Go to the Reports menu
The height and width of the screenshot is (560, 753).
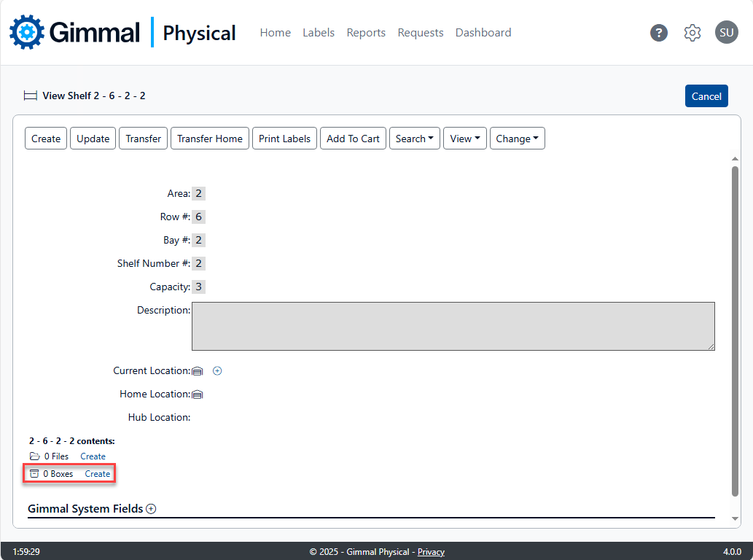coord(366,33)
